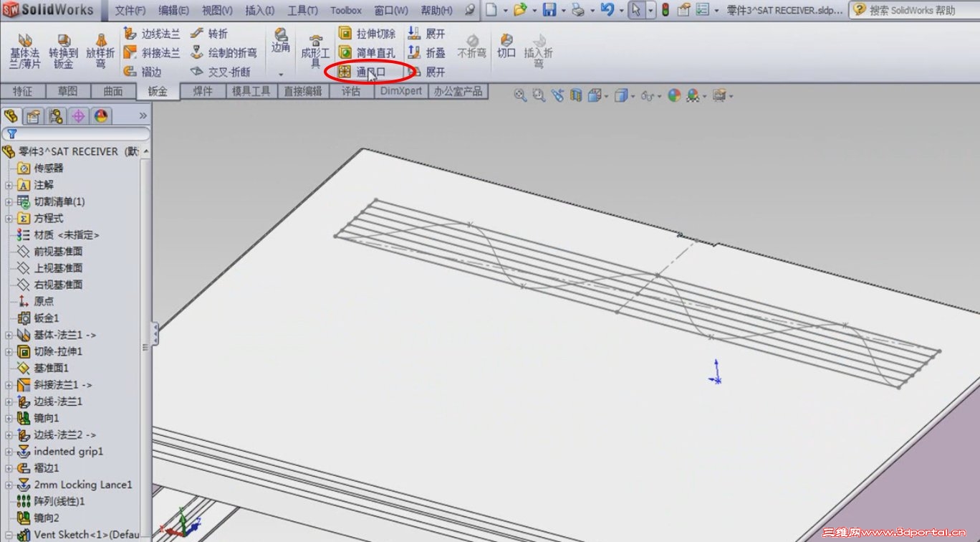Click the Zoom to Fit magnifier icon
Viewport: 980px width, 542px height.
pyautogui.click(x=521, y=95)
